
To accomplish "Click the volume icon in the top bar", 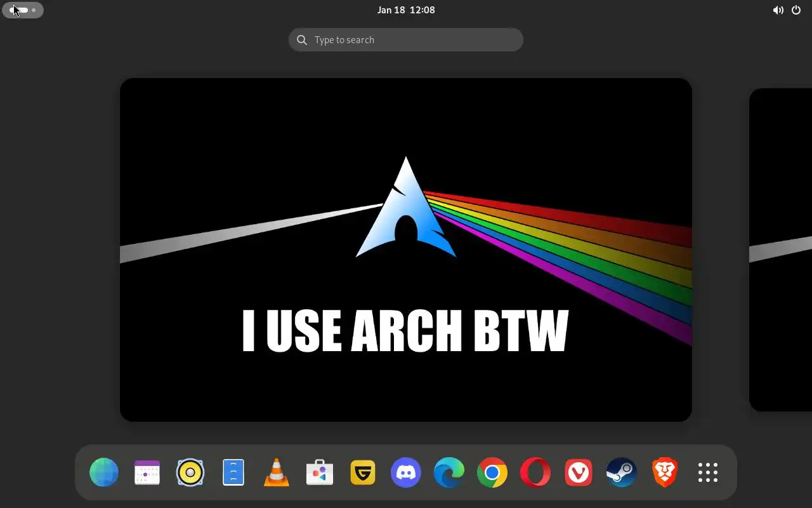I will click(778, 10).
